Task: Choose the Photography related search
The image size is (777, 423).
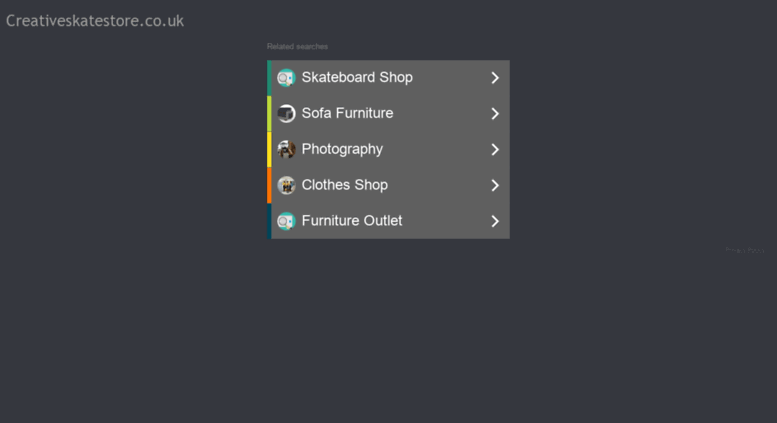Action: click(388, 149)
